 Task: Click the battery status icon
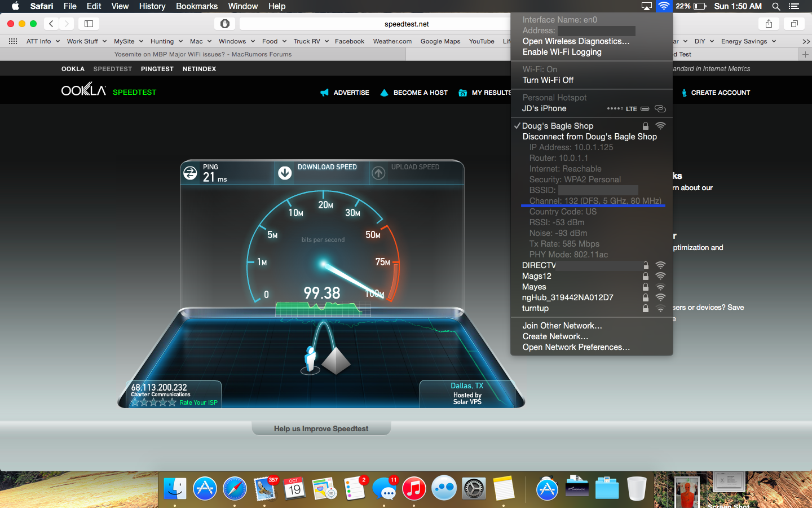[700, 6]
